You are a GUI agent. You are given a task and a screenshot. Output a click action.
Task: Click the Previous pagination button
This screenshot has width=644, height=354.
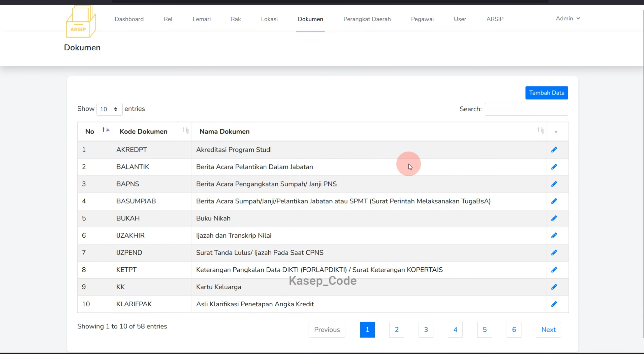[x=327, y=330]
